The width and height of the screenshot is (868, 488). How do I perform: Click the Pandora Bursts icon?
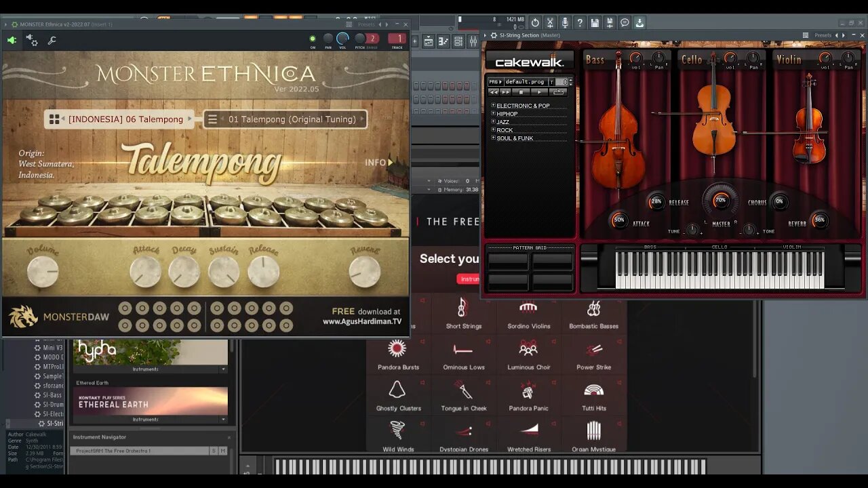[398, 348]
